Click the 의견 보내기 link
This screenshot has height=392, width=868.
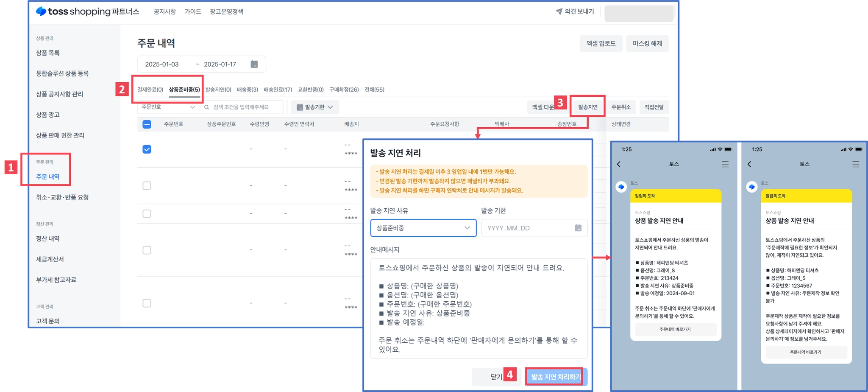point(575,11)
